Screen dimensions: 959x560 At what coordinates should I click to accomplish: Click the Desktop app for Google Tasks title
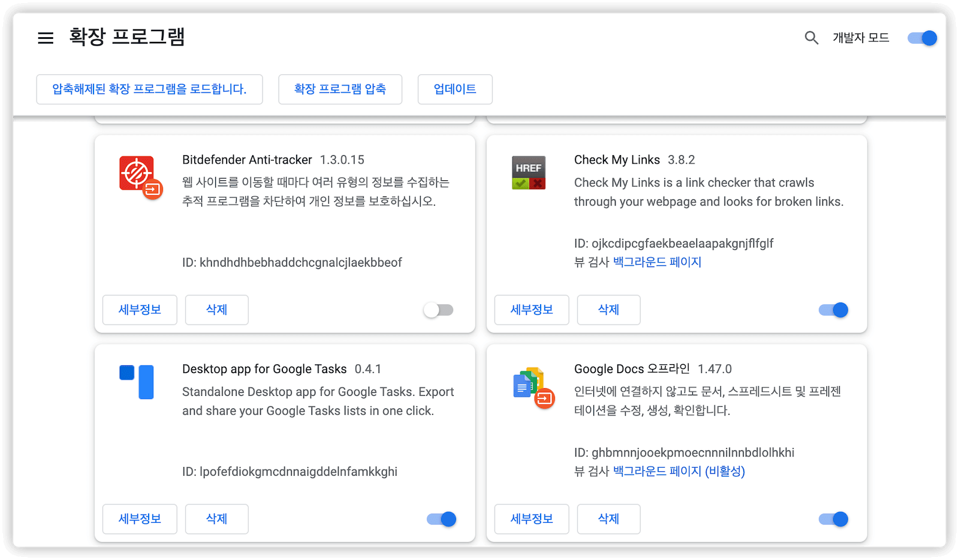coord(264,369)
